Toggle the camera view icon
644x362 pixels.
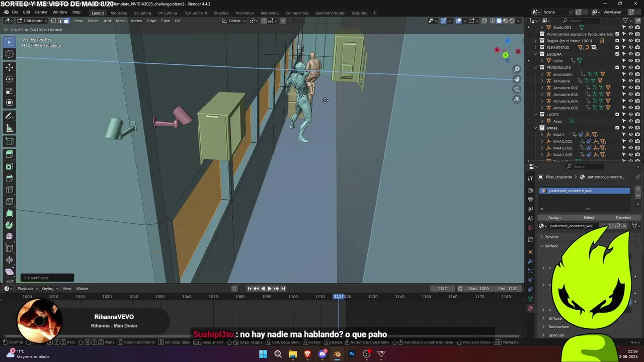click(x=517, y=89)
